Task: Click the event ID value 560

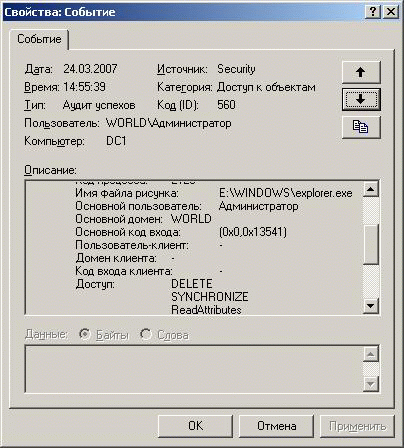Action: pyautogui.click(x=226, y=105)
